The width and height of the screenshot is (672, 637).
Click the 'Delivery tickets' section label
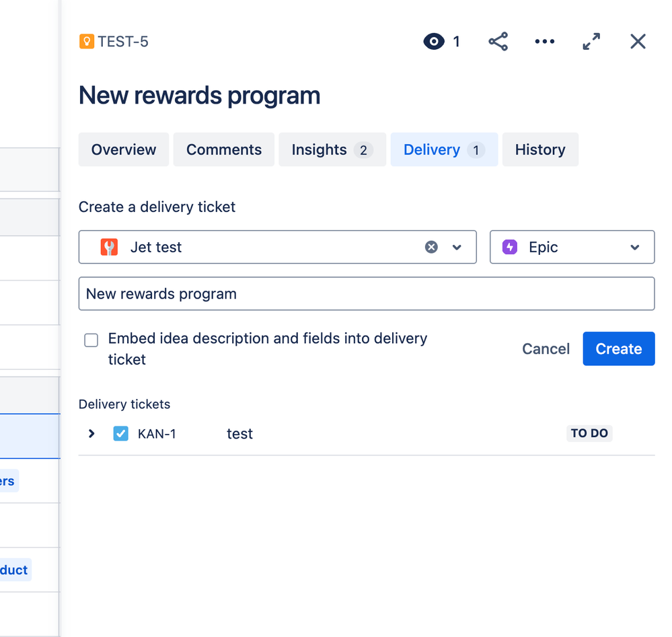pyautogui.click(x=124, y=404)
